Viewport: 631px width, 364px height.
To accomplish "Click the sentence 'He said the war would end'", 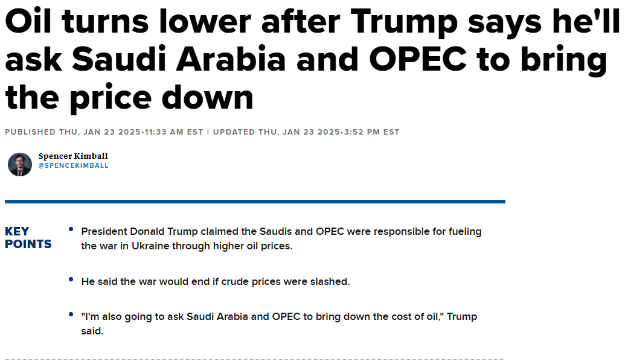I will point(216,281).
